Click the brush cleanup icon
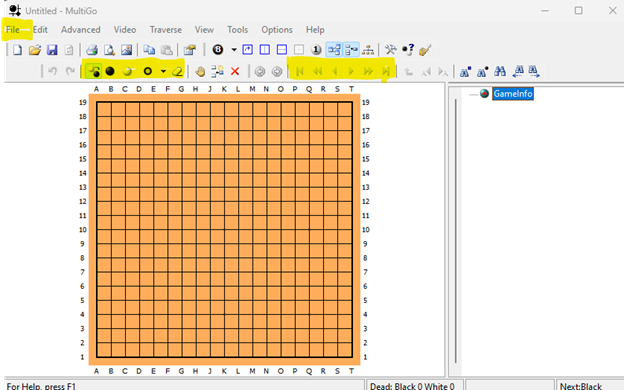This screenshot has height=390, width=624. (x=425, y=50)
